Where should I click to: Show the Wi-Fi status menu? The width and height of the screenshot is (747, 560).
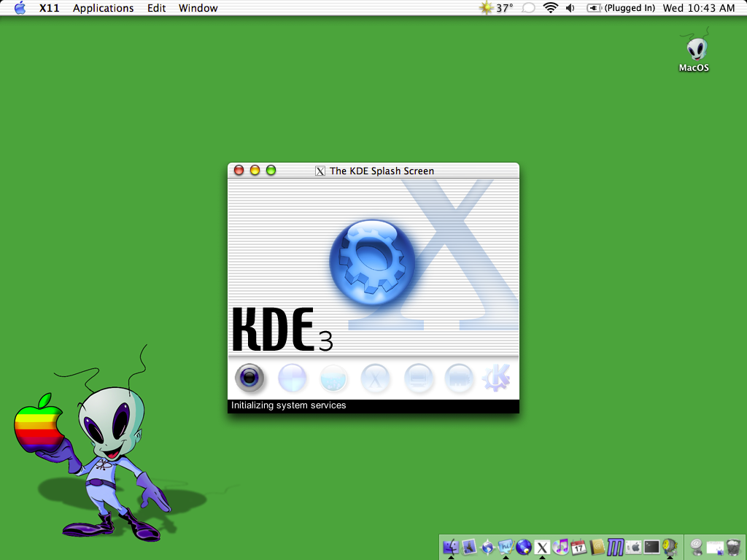point(550,7)
